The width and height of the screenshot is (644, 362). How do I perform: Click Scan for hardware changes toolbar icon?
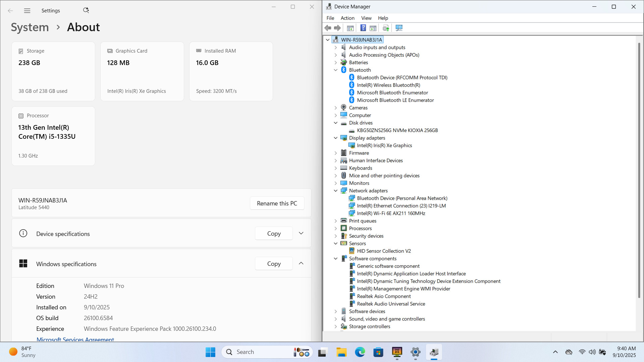click(386, 28)
